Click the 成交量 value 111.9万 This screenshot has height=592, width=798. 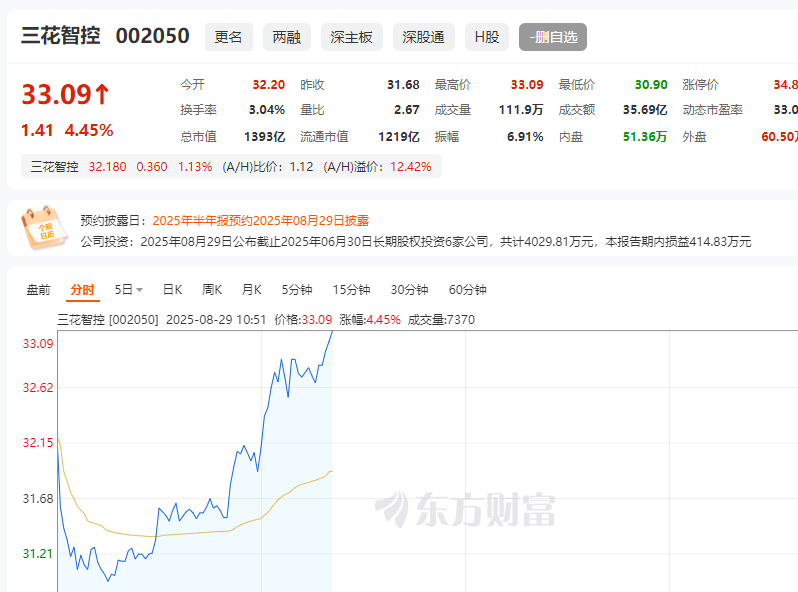point(521,110)
